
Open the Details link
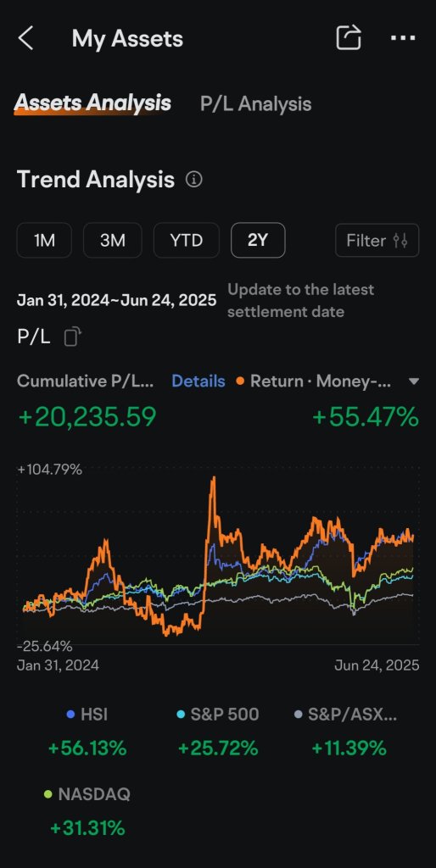point(198,381)
